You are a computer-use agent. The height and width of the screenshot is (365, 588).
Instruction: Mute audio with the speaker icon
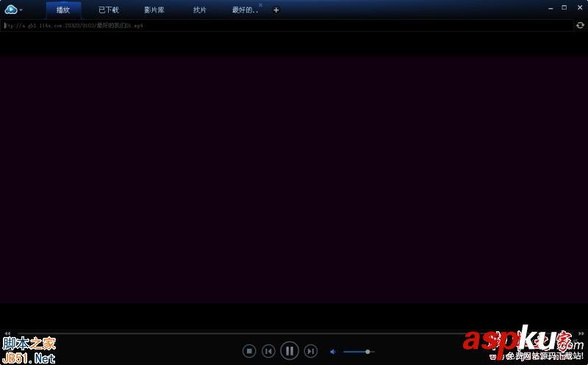click(x=333, y=352)
